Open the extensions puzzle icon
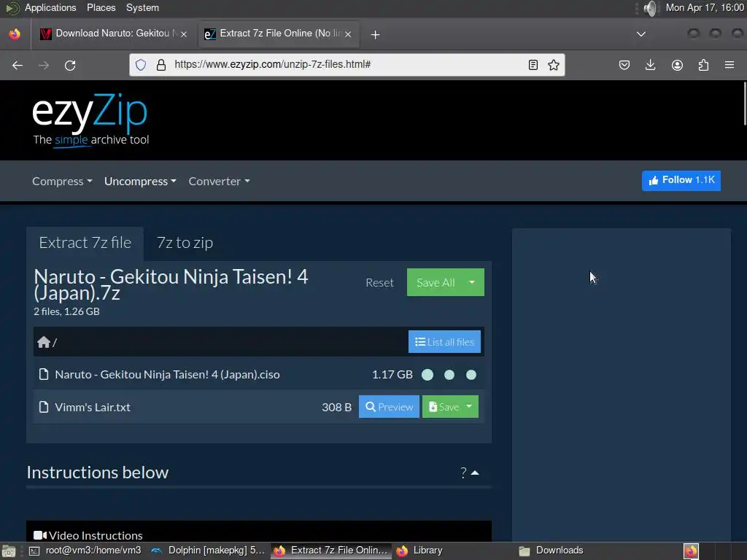The height and width of the screenshot is (560, 747). 703,65
